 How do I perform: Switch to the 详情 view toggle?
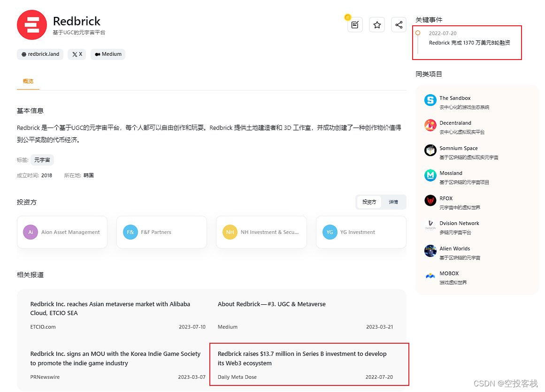click(x=393, y=202)
